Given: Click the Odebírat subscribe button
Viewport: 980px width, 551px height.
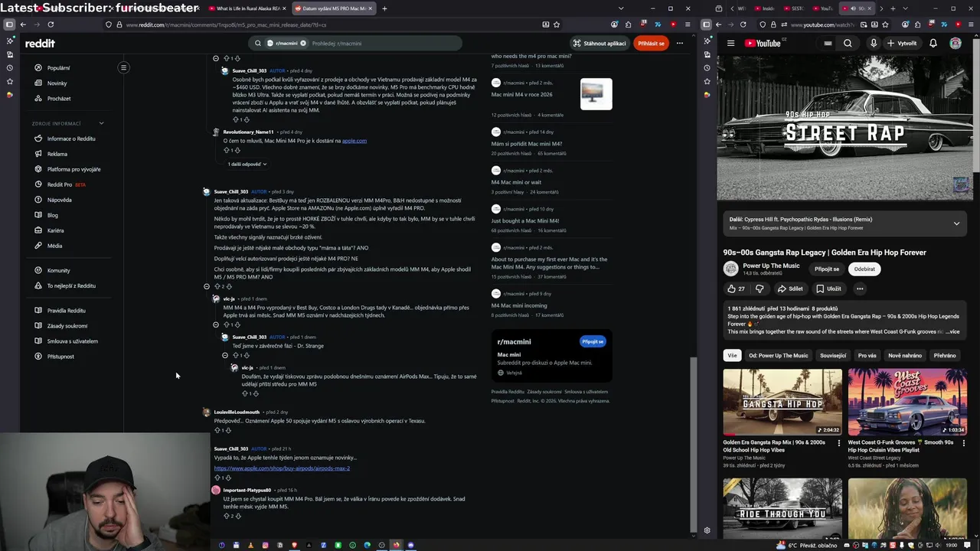Looking at the screenshot, I should [x=864, y=269].
